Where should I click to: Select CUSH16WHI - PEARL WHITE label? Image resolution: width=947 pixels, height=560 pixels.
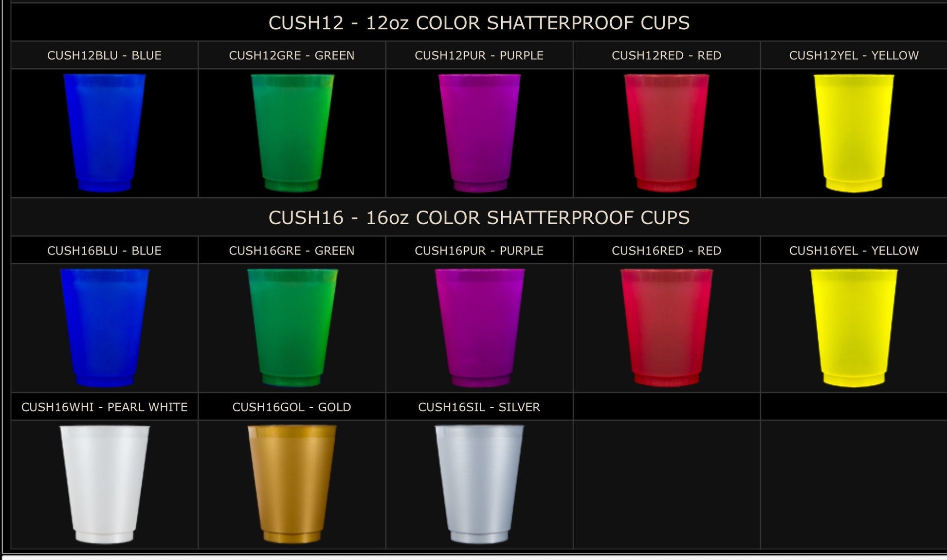pos(104,407)
